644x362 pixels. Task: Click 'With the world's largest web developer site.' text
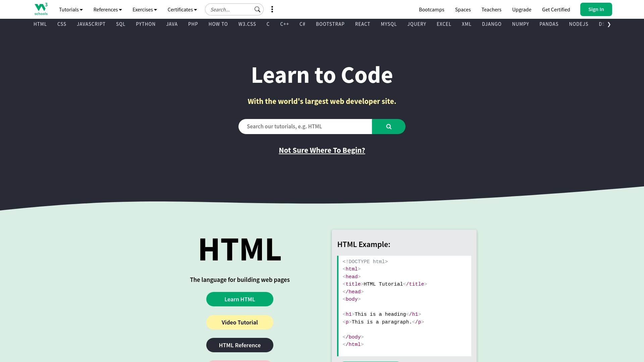pyautogui.click(x=322, y=101)
